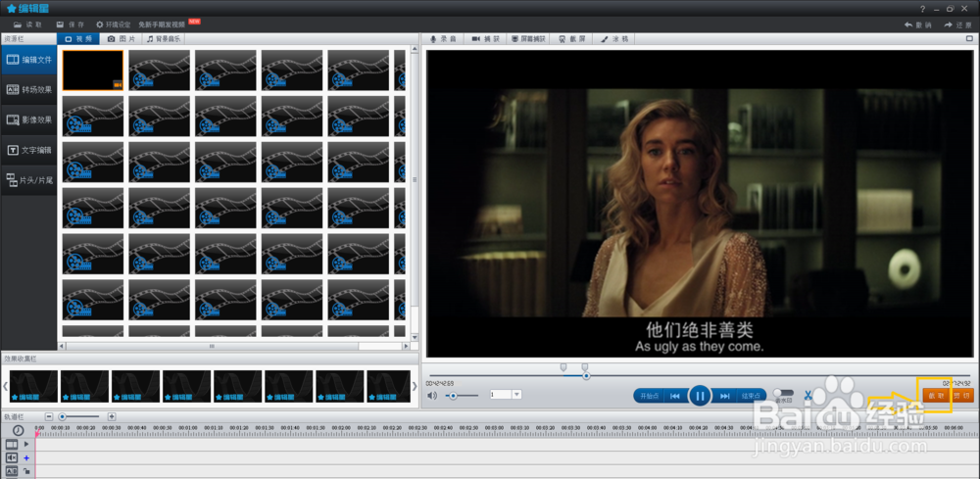Viewport: 980px width, 479px height.
Task: Click the 捕获 camera capture button
Action: pos(486,39)
